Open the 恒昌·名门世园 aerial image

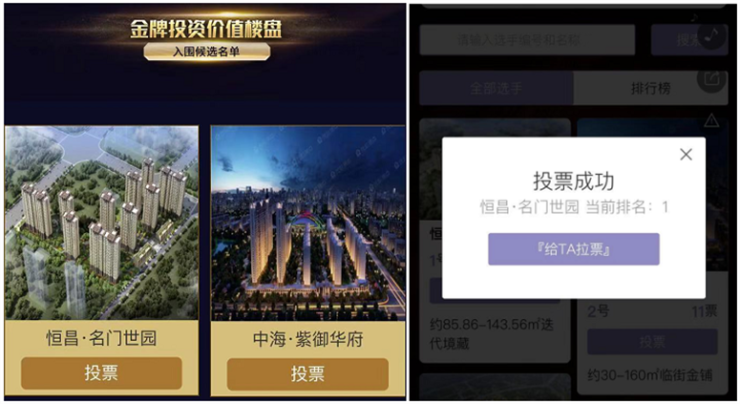pos(101,223)
